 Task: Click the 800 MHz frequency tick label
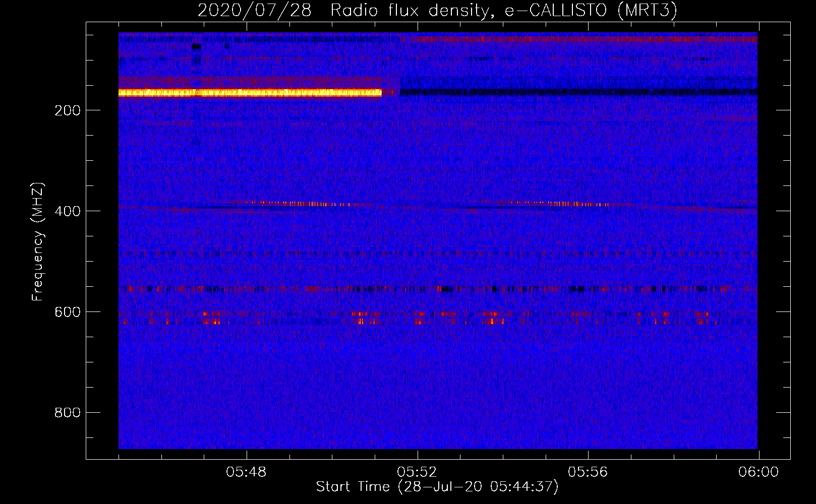tap(68, 413)
